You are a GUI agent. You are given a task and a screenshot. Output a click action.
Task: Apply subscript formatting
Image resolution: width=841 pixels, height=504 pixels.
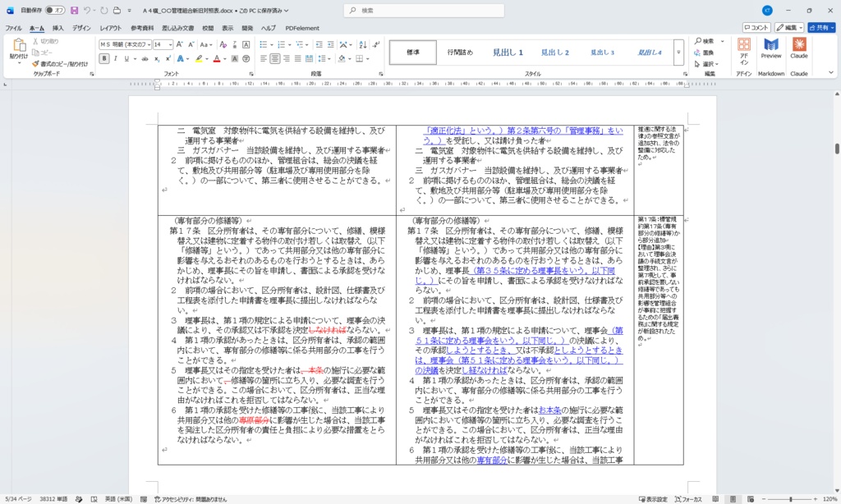pyautogui.click(x=157, y=59)
